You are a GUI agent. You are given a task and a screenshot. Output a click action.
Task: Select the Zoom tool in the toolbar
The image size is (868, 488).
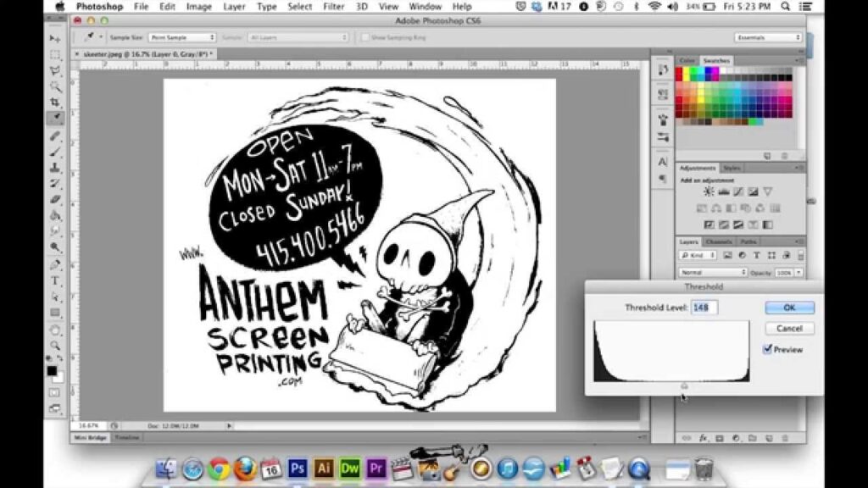tap(55, 346)
